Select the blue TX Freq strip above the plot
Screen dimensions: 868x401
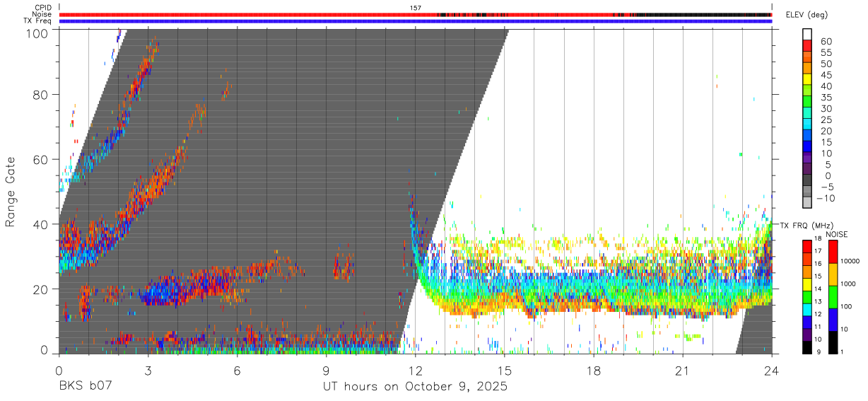tap(416, 21)
